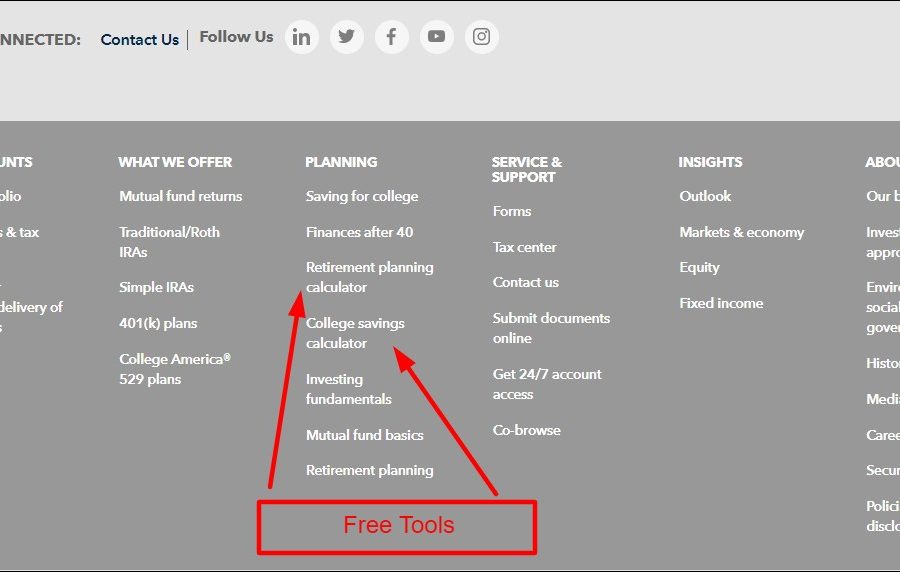Launch the Retirement planning calculator
This screenshot has height=572, width=900.
[369, 277]
